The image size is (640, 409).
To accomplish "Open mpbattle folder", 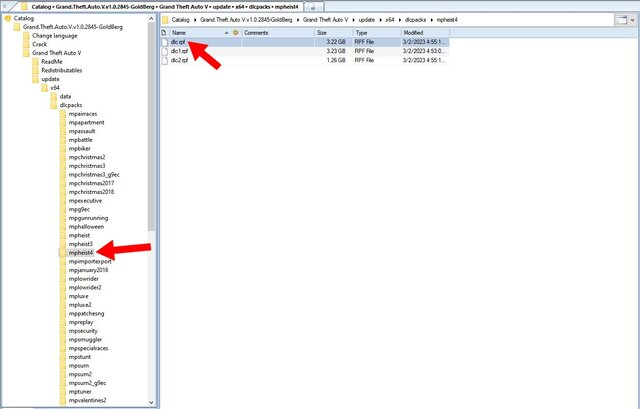I will pyautogui.click(x=80, y=140).
